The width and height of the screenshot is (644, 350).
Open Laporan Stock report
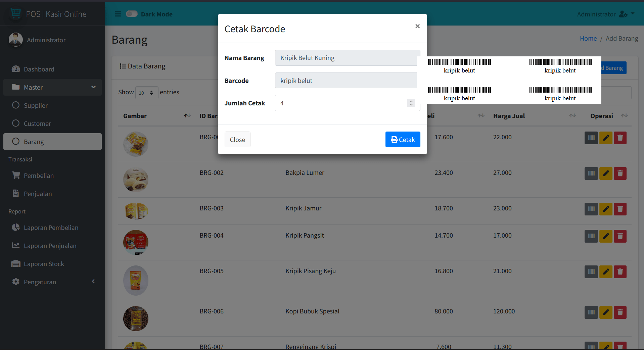tap(52, 264)
